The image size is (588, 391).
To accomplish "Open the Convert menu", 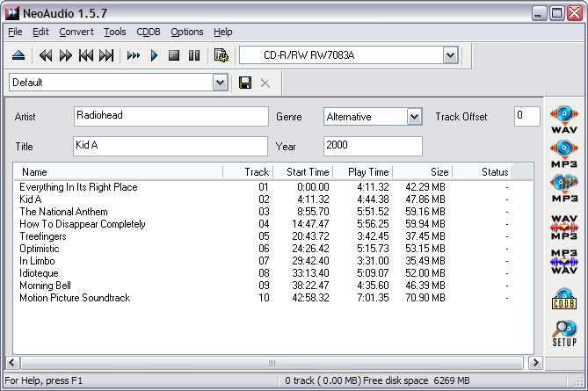I will pyautogui.click(x=76, y=32).
